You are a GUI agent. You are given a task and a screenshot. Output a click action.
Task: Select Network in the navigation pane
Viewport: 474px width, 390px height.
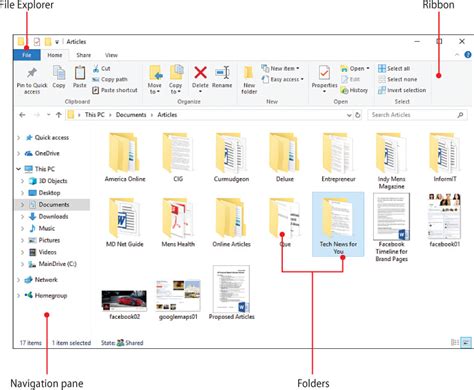point(41,280)
